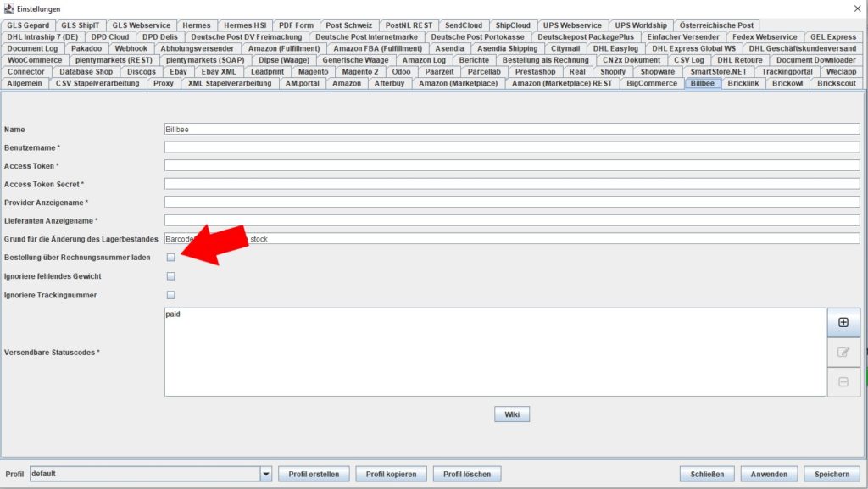This screenshot has width=868, height=489.
Task: Switch to the Deutsche Post Internetmarke tab
Action: 366,36
